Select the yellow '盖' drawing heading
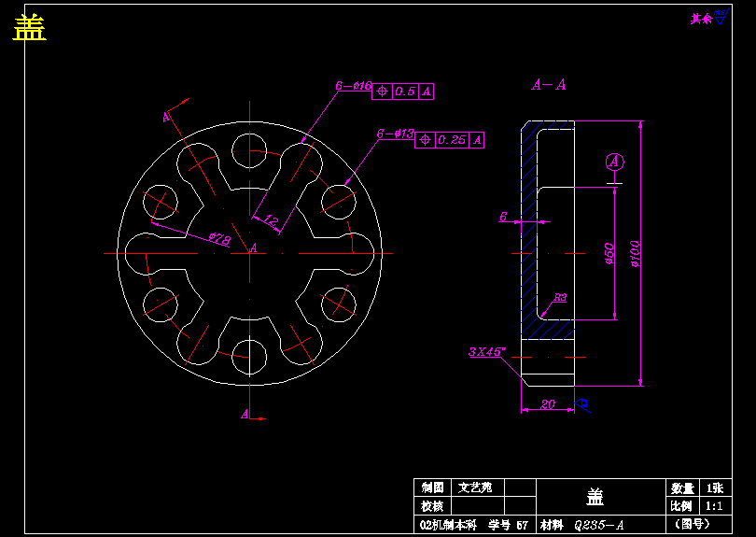The image size is (756, 537). tap(30, 27)
